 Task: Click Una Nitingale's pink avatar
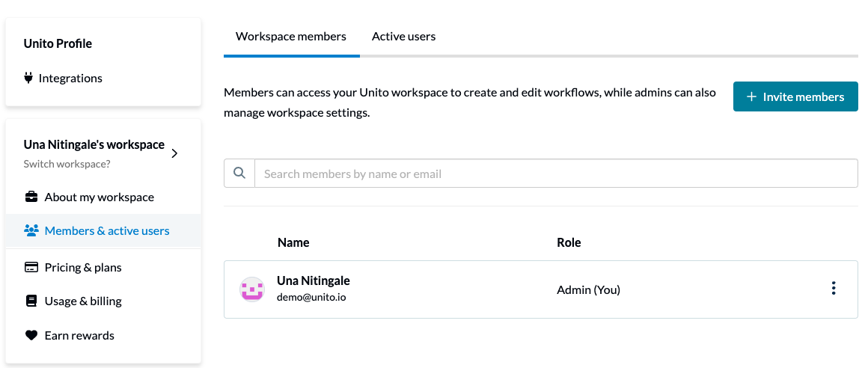(x=252, y=289)
